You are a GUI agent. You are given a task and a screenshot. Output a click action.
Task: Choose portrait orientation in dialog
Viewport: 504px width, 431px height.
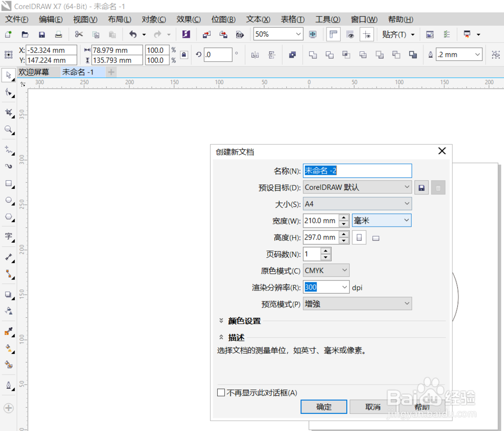359,238
